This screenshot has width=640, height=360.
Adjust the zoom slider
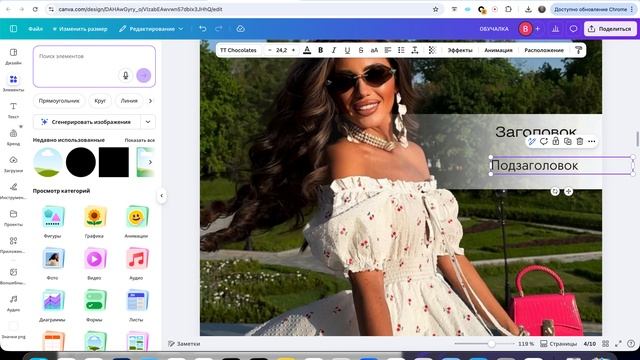(x=492, y=344)
